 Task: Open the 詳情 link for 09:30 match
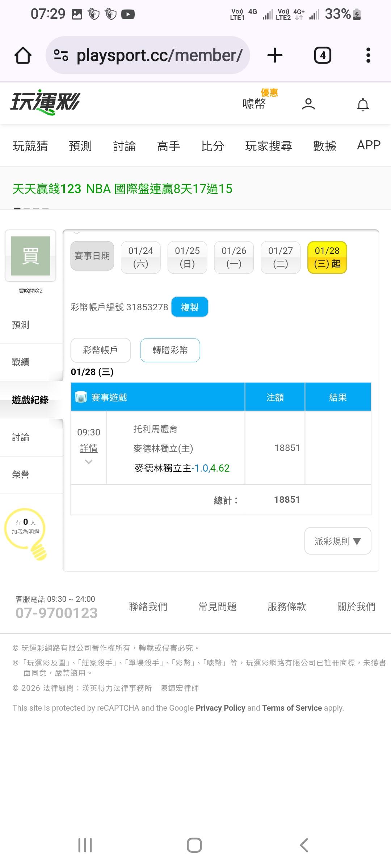point(89,448)
